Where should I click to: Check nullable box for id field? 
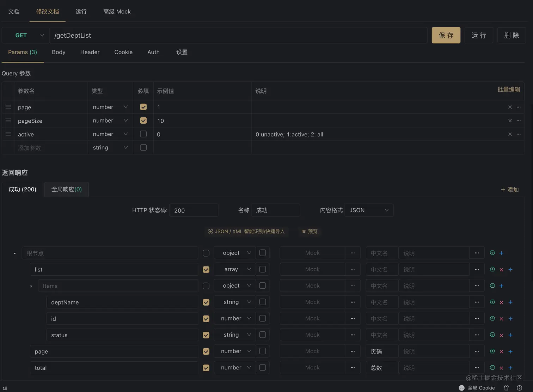click(263, 318)
